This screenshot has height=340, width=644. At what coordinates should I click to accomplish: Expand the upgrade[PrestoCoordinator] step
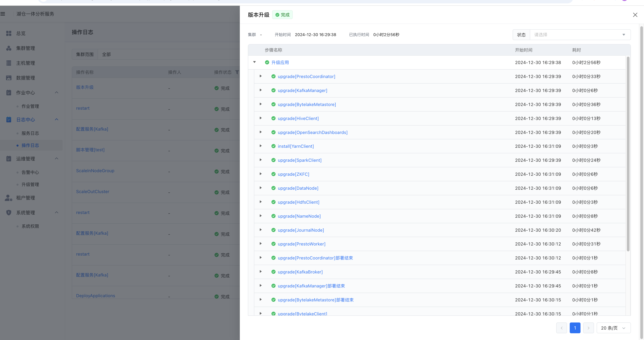(261, 76)
